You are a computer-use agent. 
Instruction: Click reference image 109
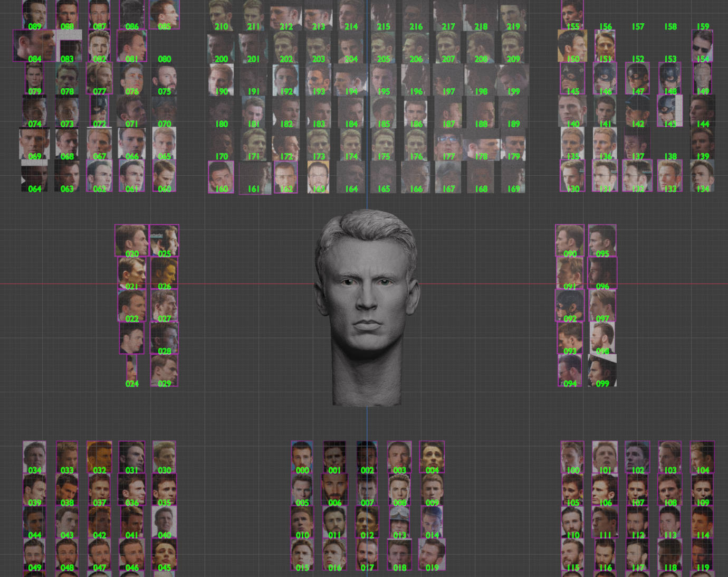702,489
